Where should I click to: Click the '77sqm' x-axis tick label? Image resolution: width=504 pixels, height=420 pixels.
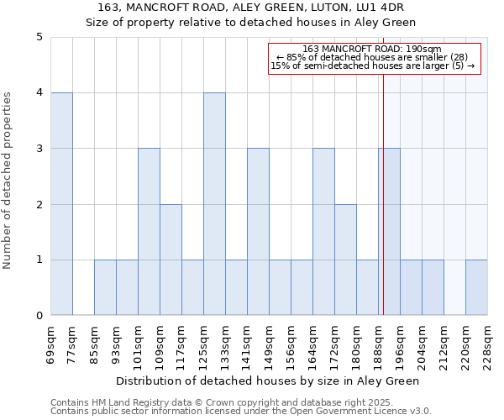pos(71,345)
